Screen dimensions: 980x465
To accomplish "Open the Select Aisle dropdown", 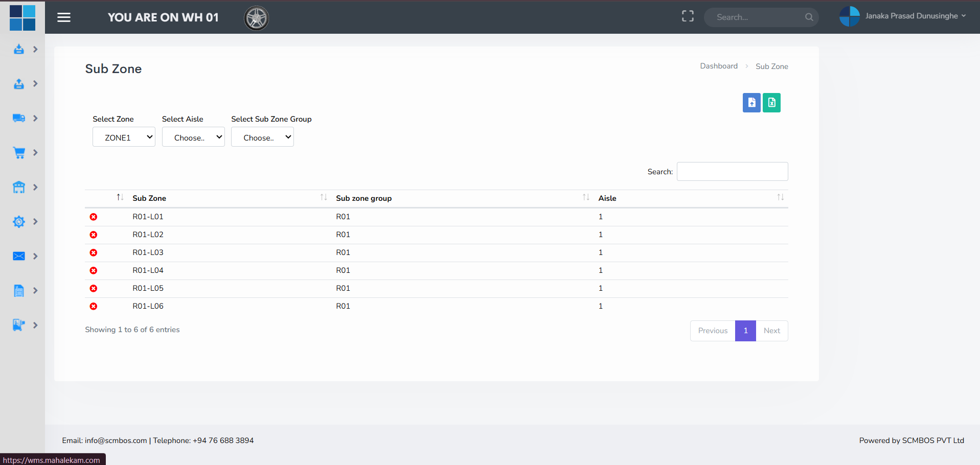I will (193, 137).
